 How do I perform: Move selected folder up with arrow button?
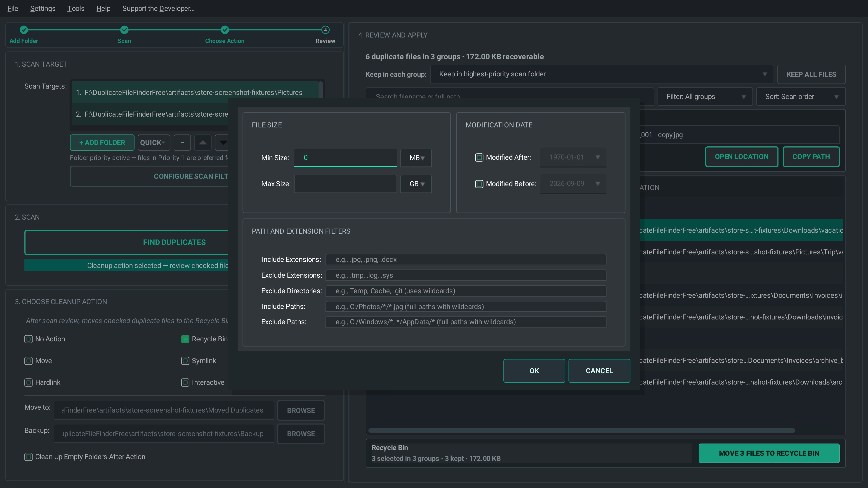click(203, 143)
